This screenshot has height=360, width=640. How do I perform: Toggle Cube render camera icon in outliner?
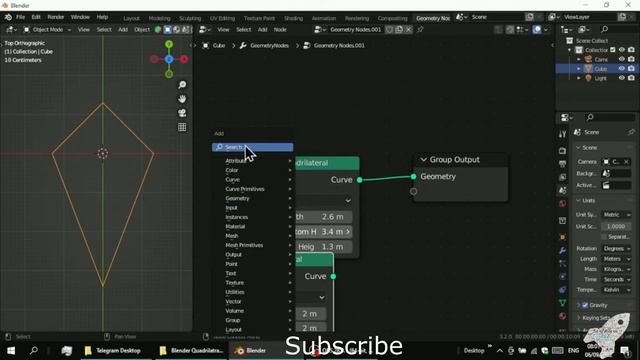(x=631, y=69)
